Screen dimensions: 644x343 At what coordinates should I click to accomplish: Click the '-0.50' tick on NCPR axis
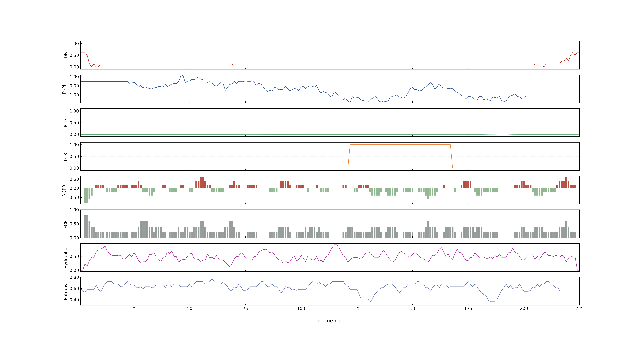point(73,197)
